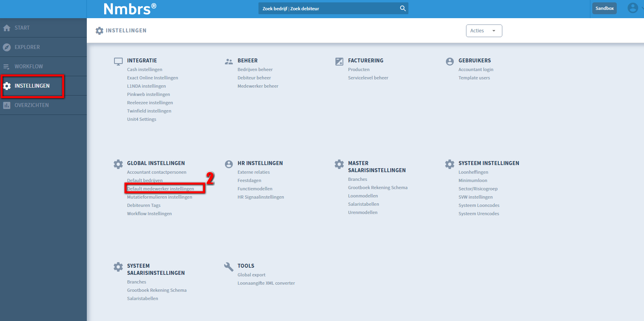
Task: Open Reeleezee instellingen link
Action: coord(150,103)
